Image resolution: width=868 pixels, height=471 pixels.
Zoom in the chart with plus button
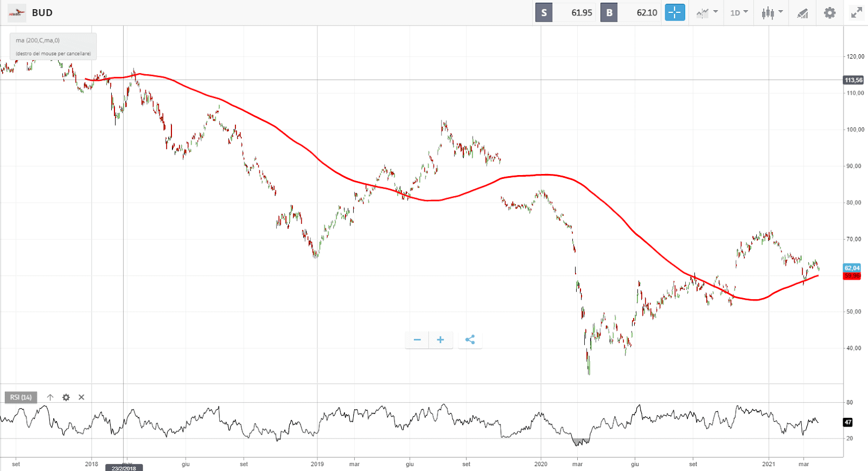coord(441,340)
